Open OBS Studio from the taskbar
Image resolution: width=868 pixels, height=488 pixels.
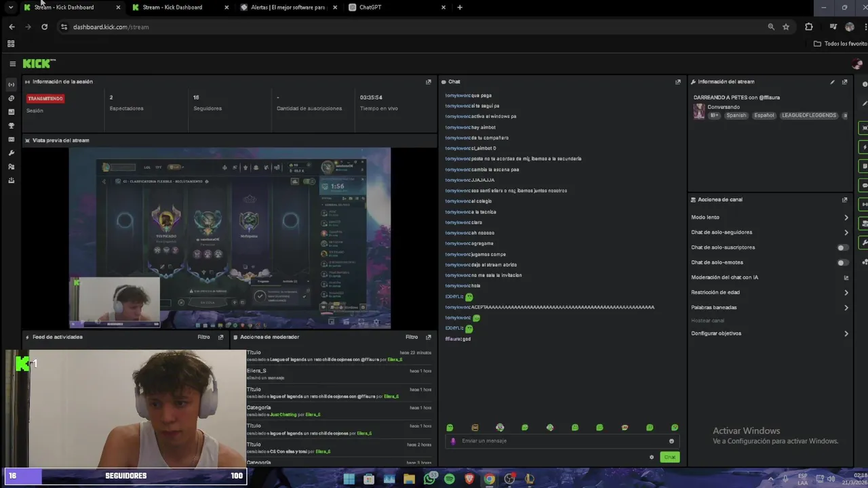509,479
